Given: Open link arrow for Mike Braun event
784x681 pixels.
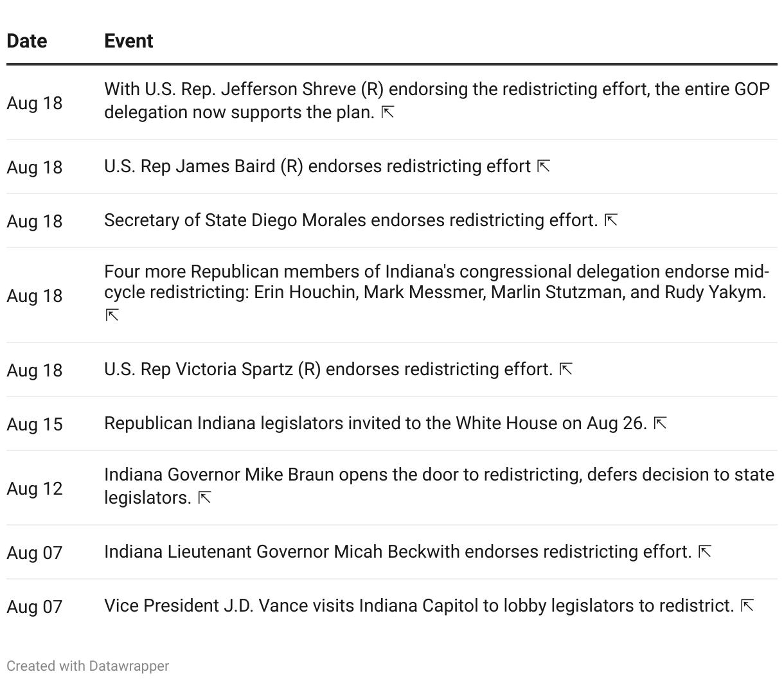Looking at the screenshot, I should click(204, 498).
